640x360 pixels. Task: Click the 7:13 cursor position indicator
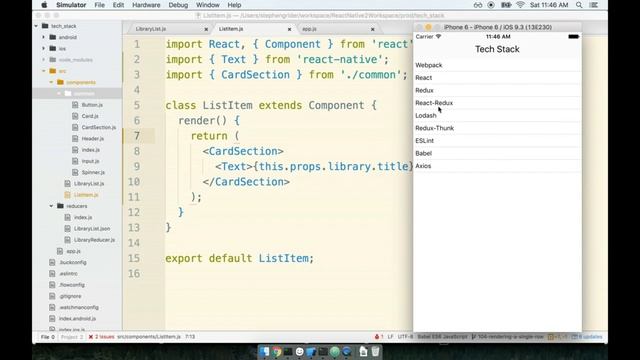190,337
